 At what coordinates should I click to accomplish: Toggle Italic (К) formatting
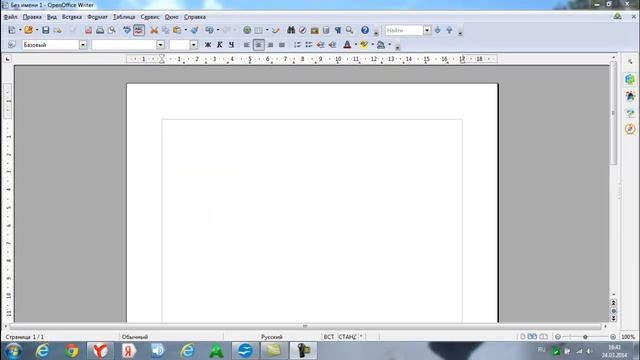[x=220, y=45]
